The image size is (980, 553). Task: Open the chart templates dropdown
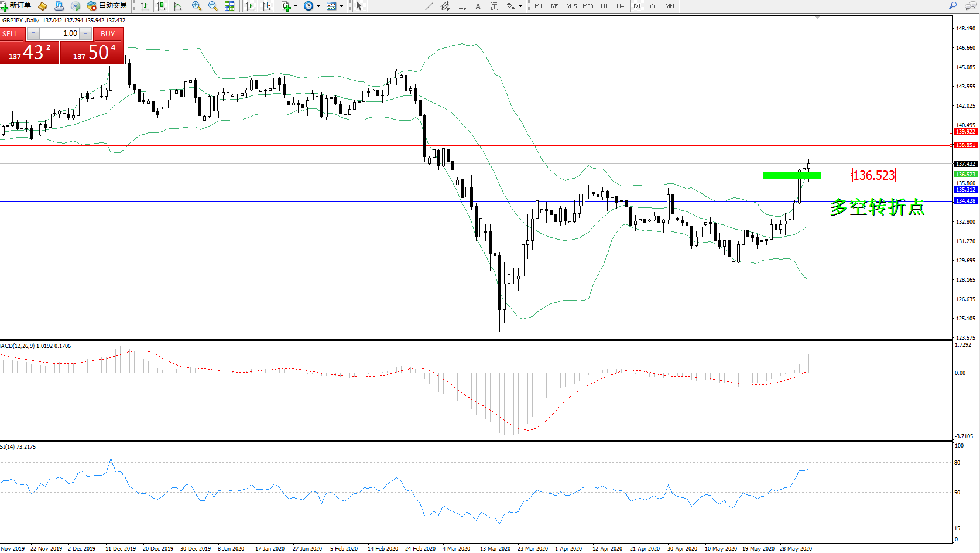pos(341,6)
